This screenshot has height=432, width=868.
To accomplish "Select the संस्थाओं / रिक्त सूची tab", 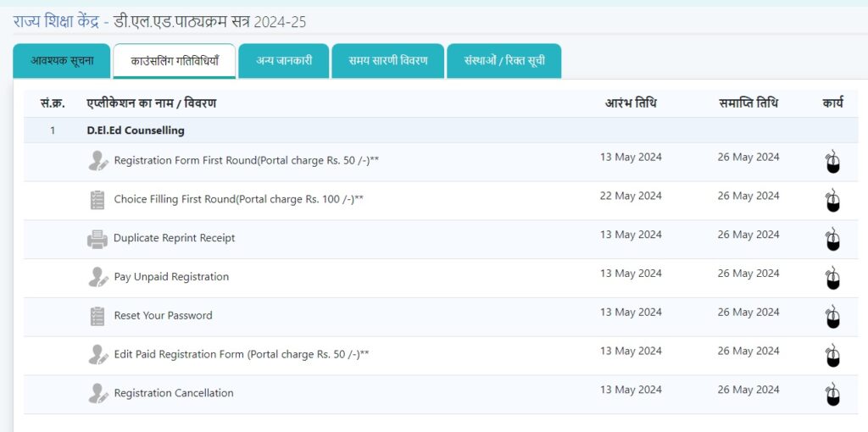I will pyautogui.click(x=504, y=61).
